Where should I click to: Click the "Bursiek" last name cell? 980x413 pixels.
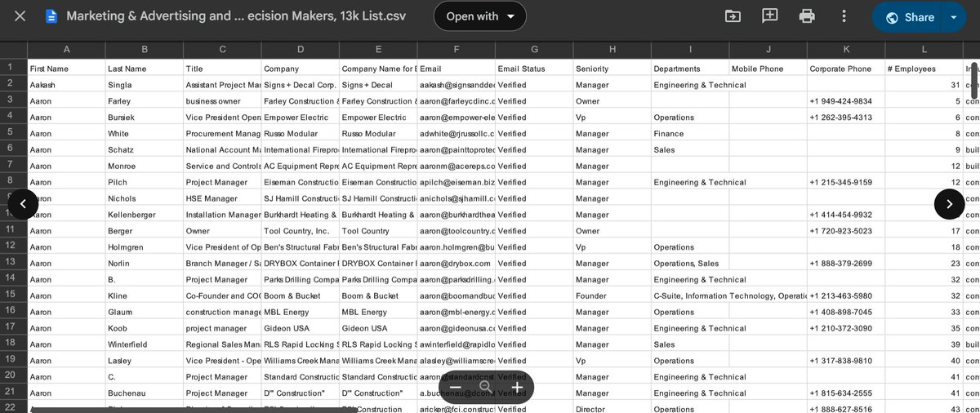pyautogui.click(x=145, y=118)
